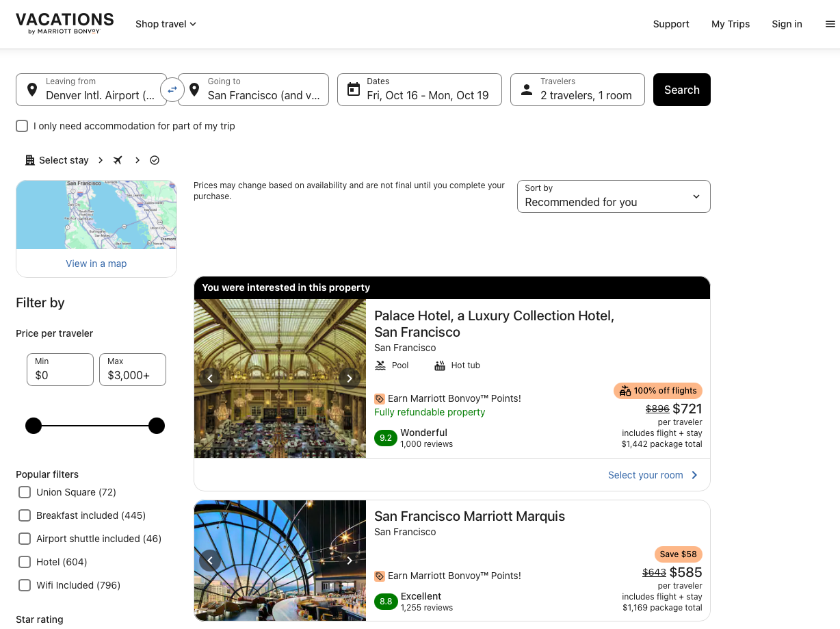The height and width of the screenshot is (629, 840).
Task: Open the Sort by Recommended dropdown
Action: 614,196
